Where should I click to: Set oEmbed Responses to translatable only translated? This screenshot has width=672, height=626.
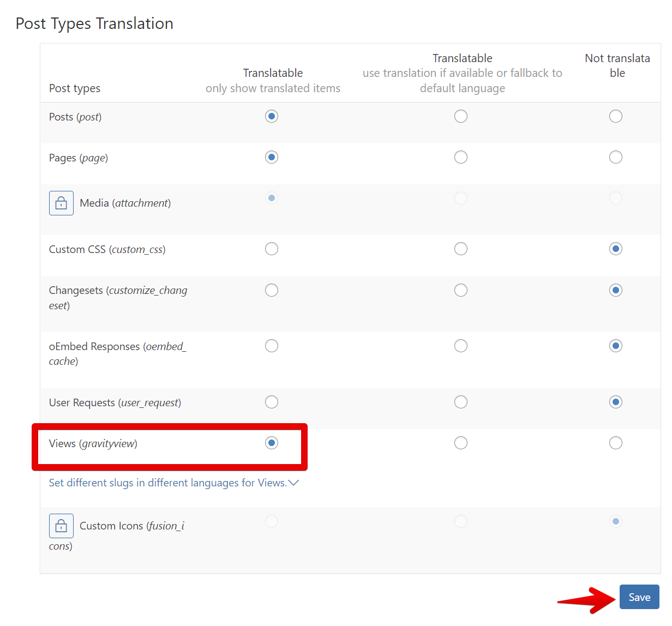272,346
